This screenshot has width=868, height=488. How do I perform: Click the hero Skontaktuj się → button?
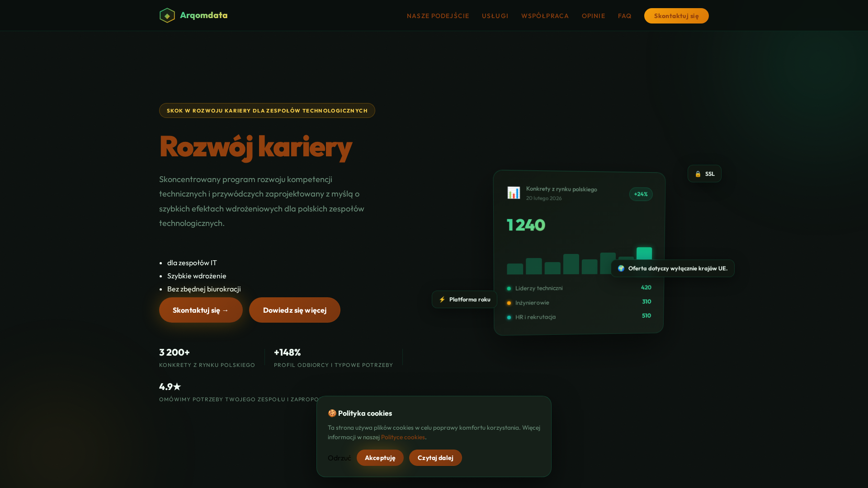pos(201,310)
